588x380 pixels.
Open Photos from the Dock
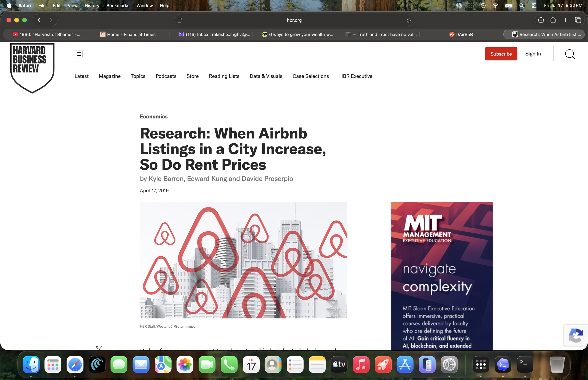[185, 364]
